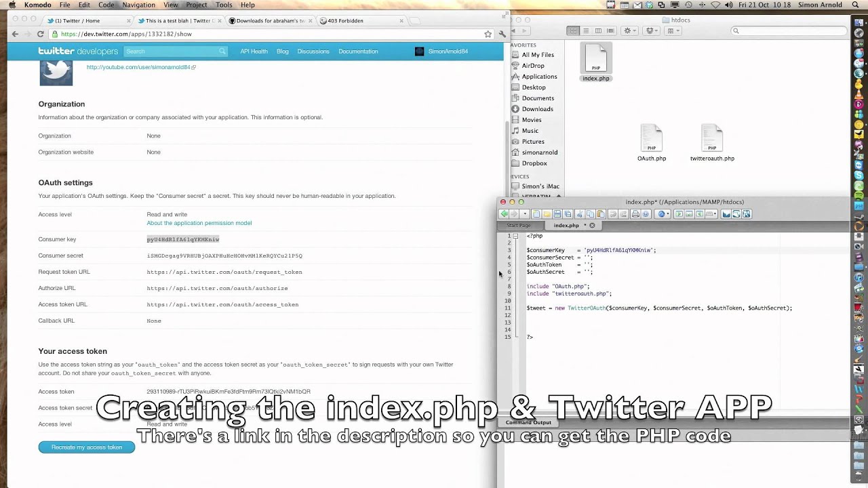Open the Chrome wrench menu

502,34
